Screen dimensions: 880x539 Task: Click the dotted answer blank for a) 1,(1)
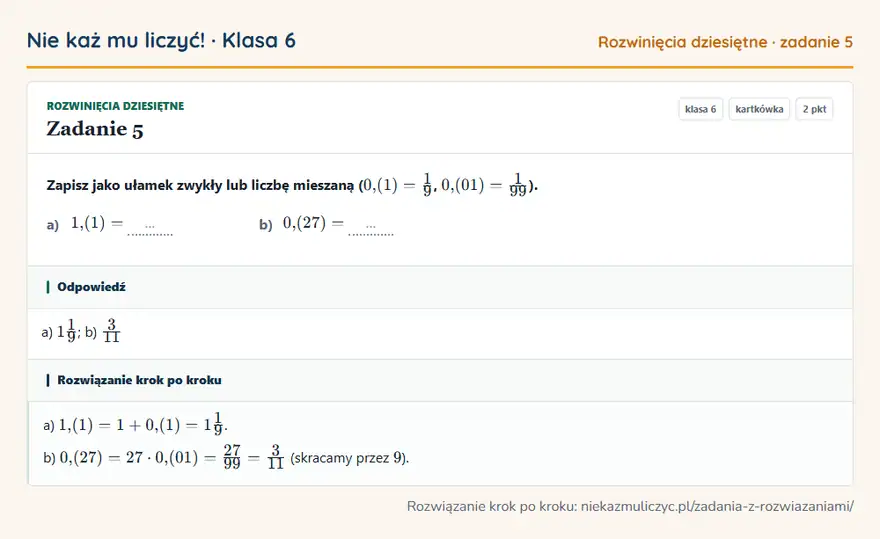(150, 228)
